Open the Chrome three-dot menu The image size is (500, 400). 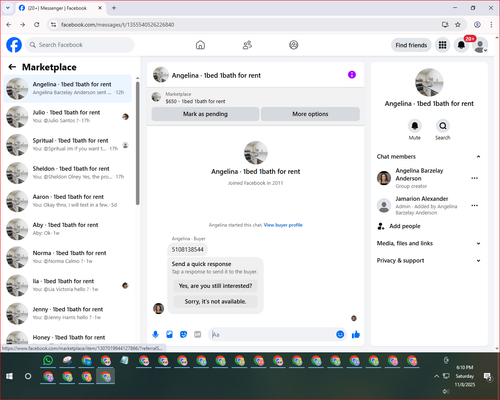click(x=491, y=25)
